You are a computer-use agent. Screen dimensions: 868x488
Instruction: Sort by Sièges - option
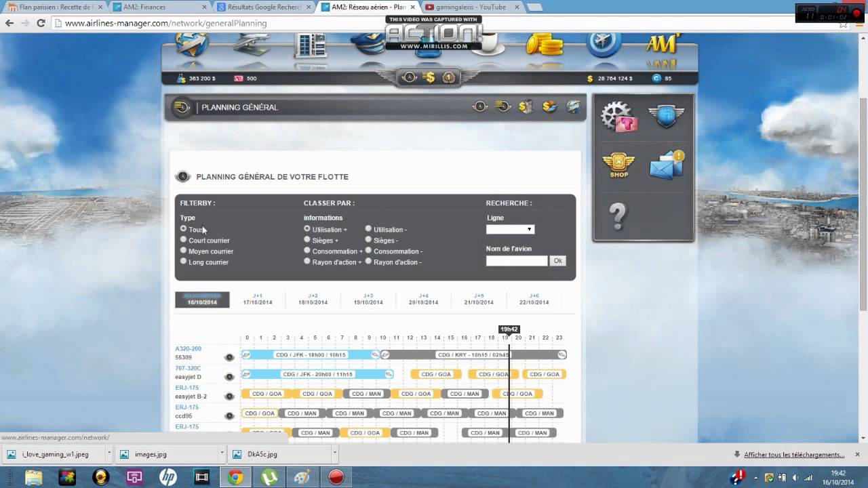pyautogui.click(x=368, y=240)
